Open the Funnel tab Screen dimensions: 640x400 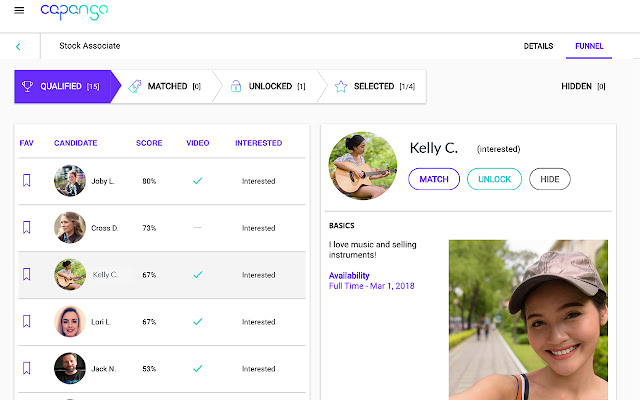click(589, 46)
